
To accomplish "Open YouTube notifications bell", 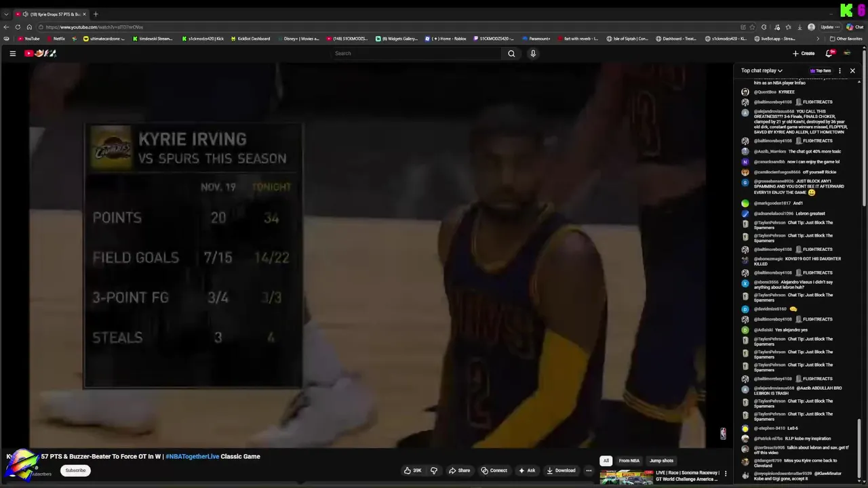I will [x=829, y=54].
